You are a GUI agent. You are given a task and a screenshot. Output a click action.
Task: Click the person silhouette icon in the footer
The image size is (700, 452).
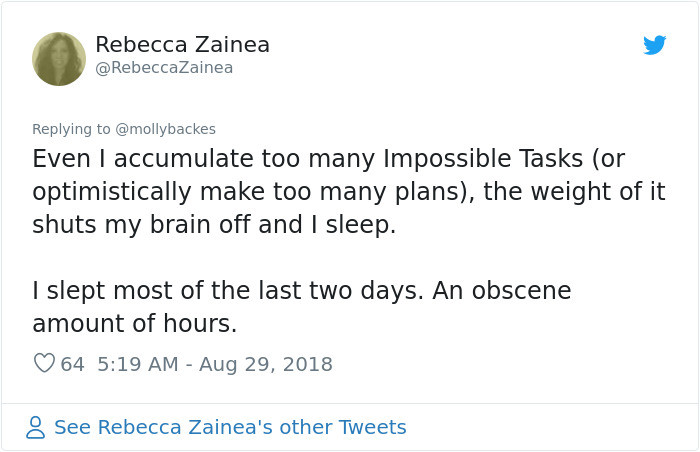pos(35,427)
